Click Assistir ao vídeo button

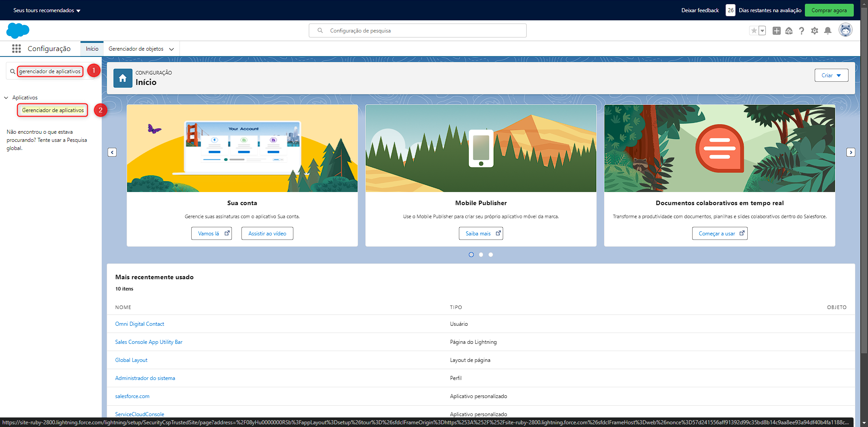tap(267, 234)
